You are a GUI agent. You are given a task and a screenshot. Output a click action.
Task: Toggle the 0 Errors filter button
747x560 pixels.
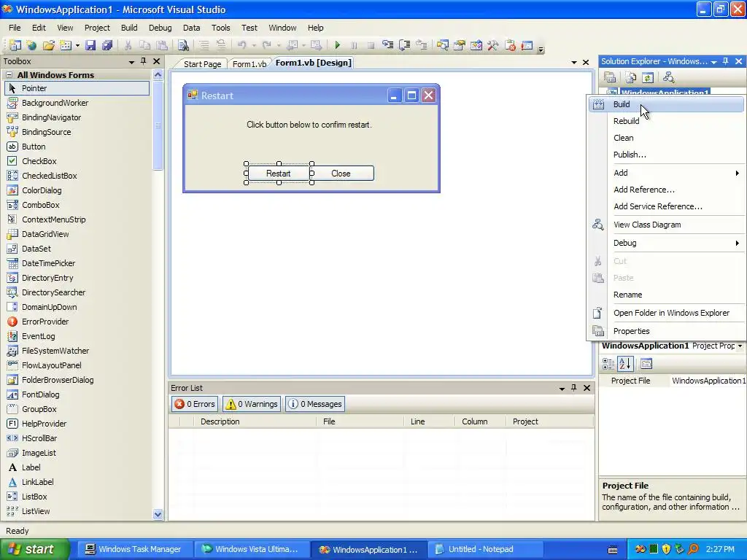(194, 404)
